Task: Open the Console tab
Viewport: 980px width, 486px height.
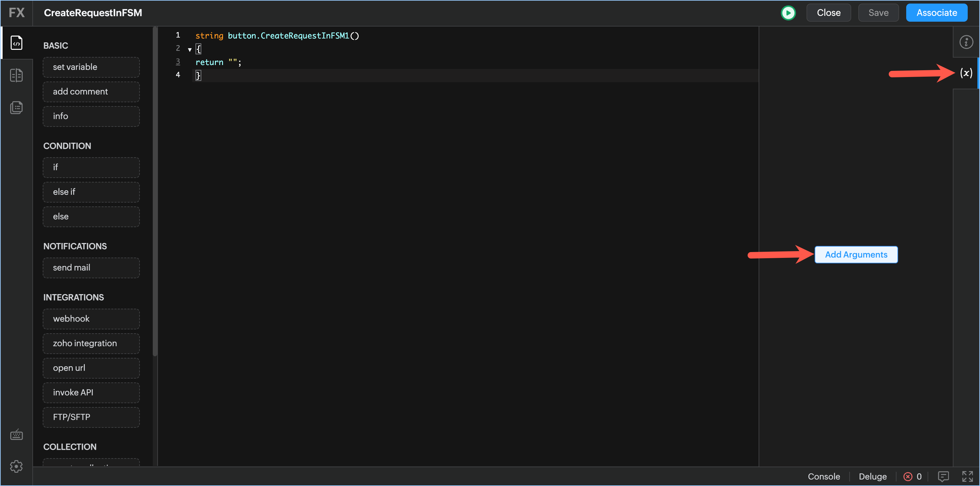Action: pos(824,477)
